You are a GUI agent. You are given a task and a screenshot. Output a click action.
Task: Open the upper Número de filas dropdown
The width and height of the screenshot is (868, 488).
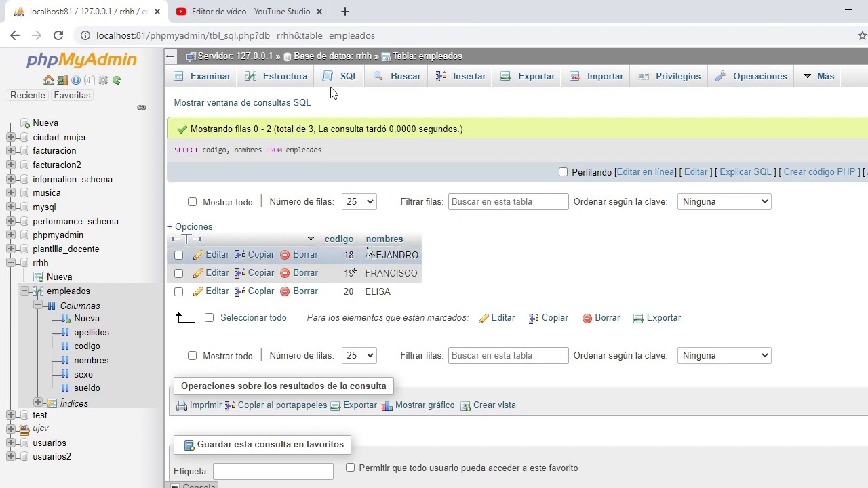tap(359, 201)
